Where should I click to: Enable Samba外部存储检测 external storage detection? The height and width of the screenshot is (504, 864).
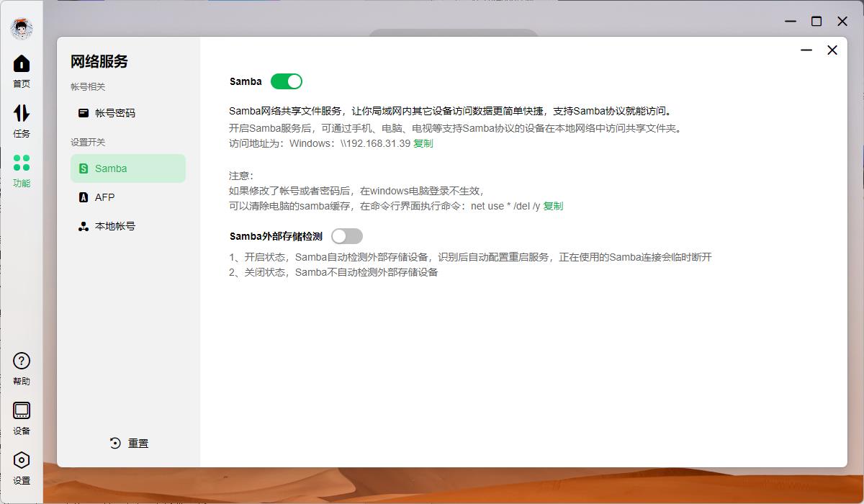348,236
